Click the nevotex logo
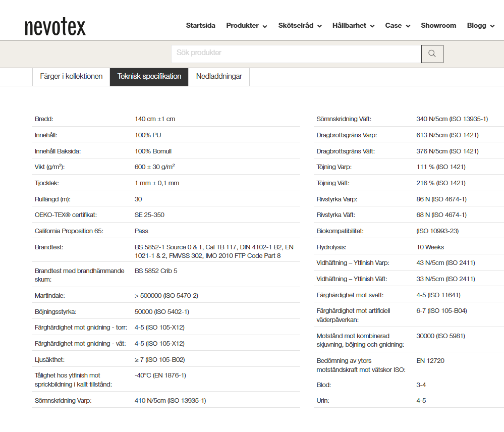 pyautogui.click(x=55, y=26)
